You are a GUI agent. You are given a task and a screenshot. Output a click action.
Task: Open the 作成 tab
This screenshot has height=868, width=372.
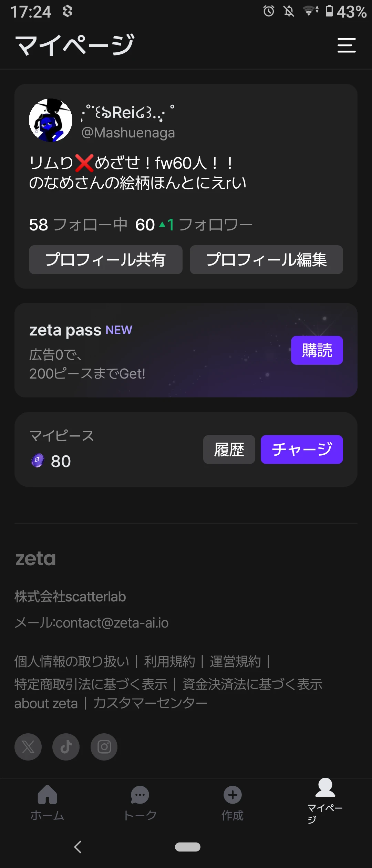[x=232, y=803]
